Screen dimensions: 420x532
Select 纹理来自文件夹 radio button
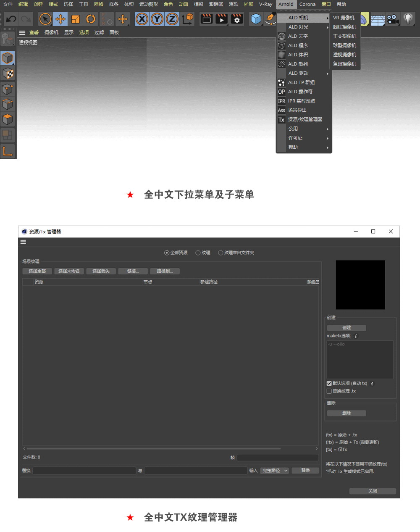click(x=220, y=253)
